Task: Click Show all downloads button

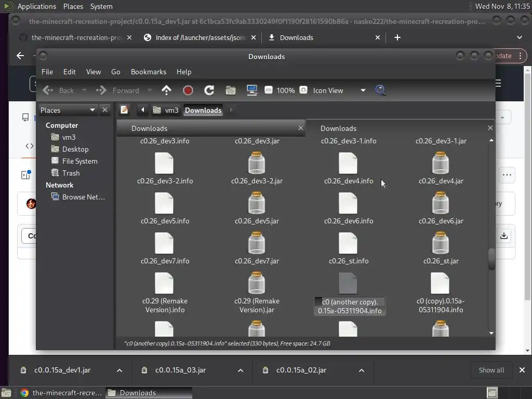Action: pyautogui.click(x=491, y=370)
